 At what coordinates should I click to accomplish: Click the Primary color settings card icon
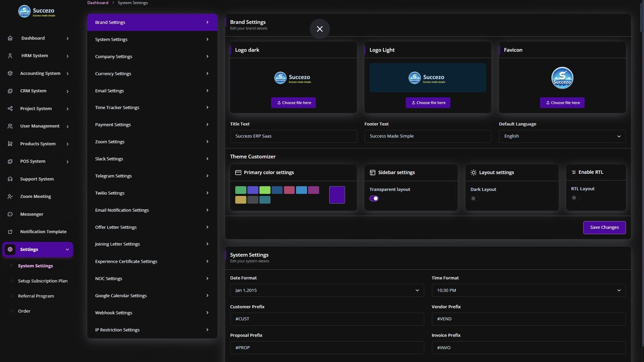[238, 173]
